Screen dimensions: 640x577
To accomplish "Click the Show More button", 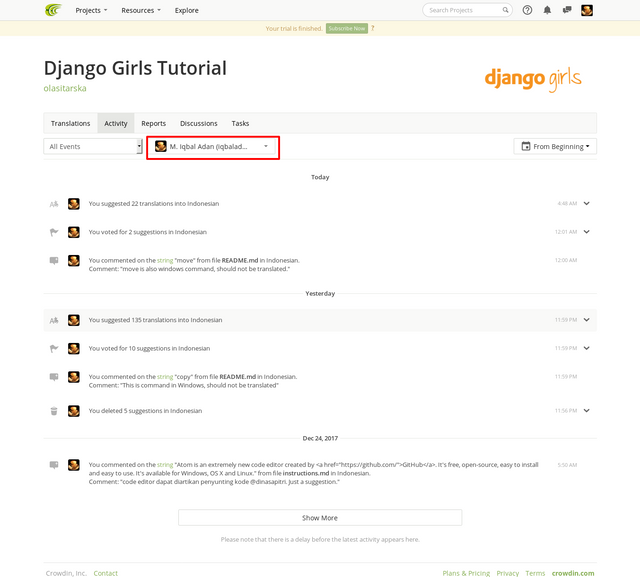I will (x=320, y=518).
